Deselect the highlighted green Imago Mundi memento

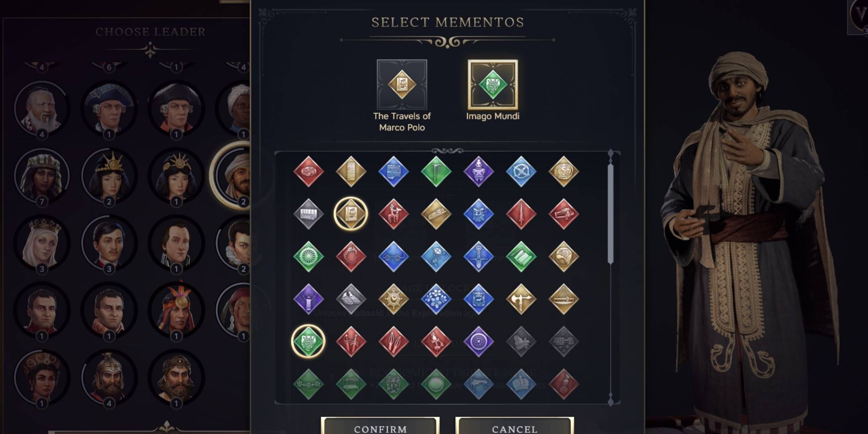click(x=308, y=342)
